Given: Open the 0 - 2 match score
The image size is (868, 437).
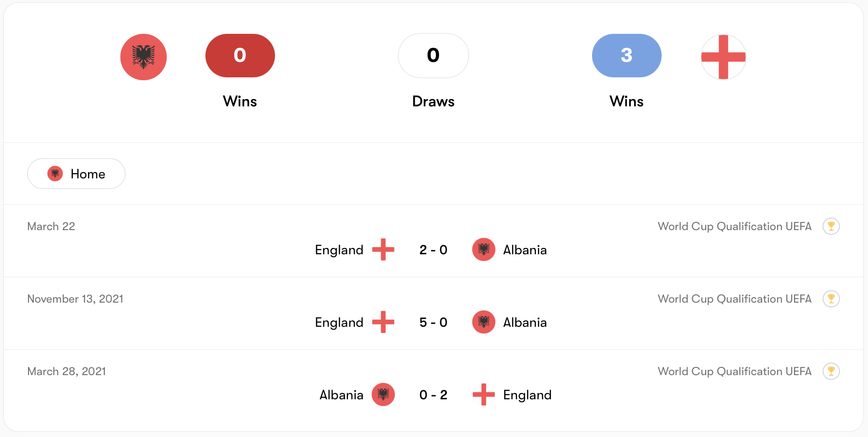Looking at the screenshot, I should point(433,395).
